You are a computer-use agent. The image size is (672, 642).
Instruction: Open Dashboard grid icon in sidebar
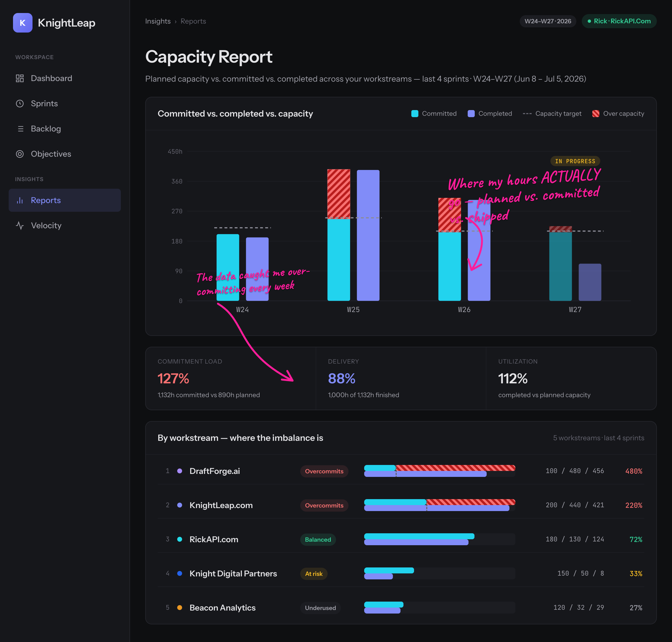pyautogui.click(x=20, y=78)
